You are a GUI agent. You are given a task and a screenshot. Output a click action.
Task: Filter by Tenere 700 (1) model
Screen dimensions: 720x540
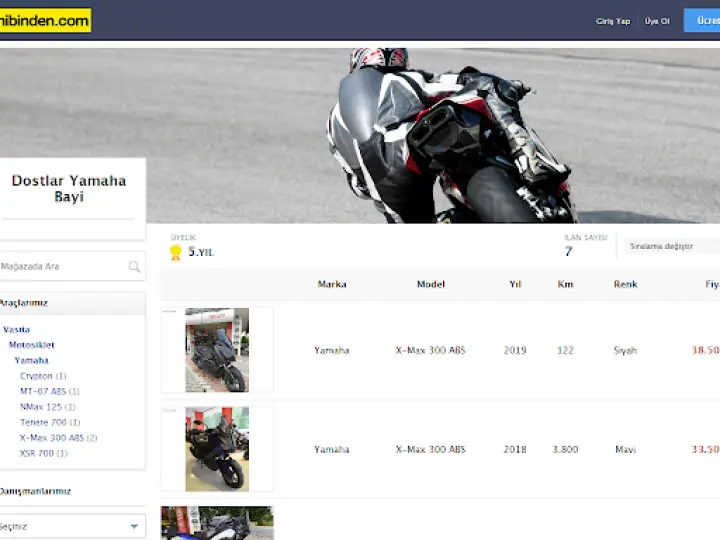(x=50, y=422)
